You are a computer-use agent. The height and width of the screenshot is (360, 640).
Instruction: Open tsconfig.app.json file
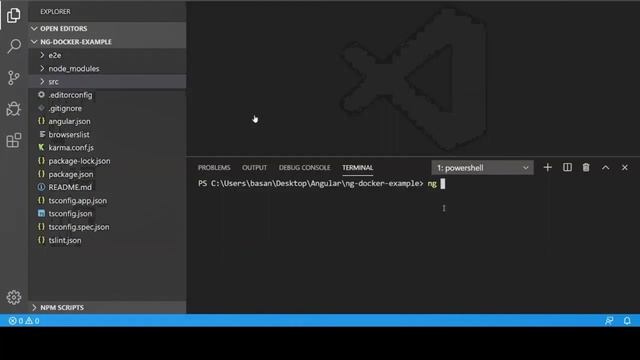78,200
